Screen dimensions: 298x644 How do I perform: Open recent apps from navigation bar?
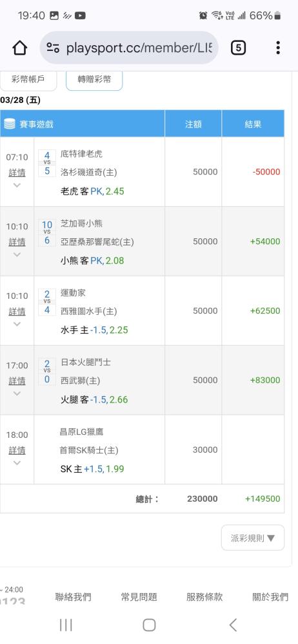(66, 625)
